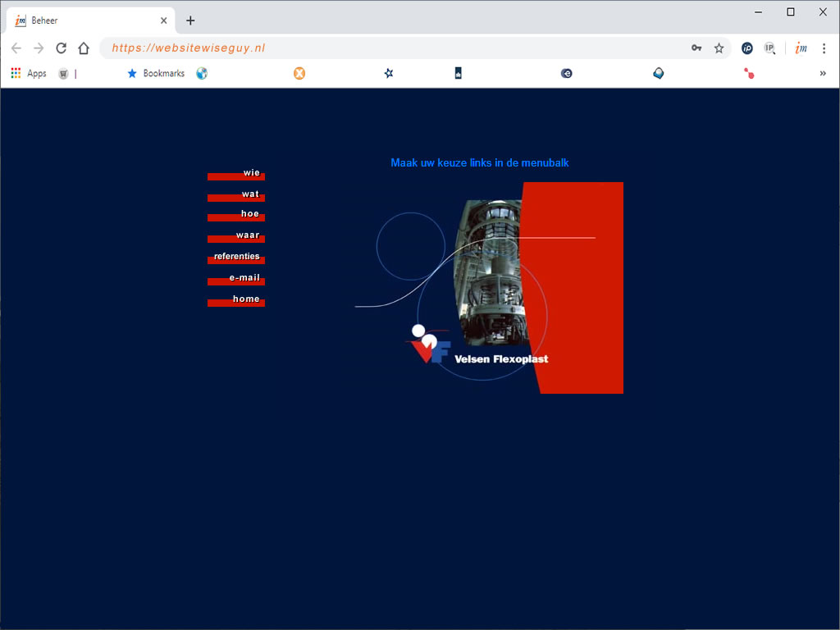Select the Beheer tab
Viewport: 840px width, 630px height.
tap(91, 21)
